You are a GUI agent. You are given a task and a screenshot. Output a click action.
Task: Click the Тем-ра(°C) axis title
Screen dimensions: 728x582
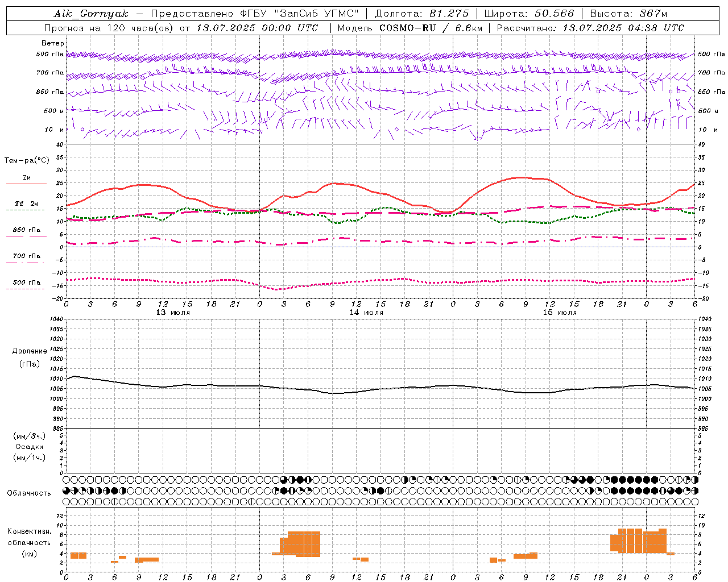coord(27,161)
